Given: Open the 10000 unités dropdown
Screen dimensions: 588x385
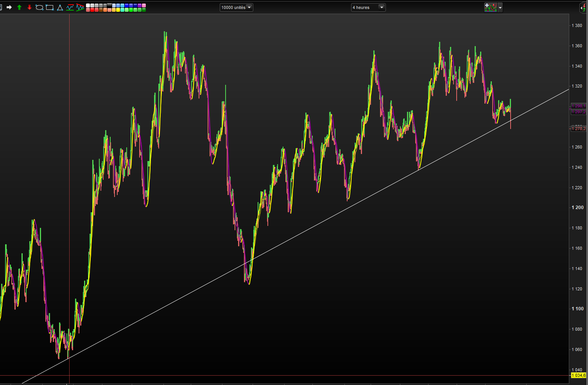Looking at the screenshot, I should pyautogui.click(x=237, y=7).
